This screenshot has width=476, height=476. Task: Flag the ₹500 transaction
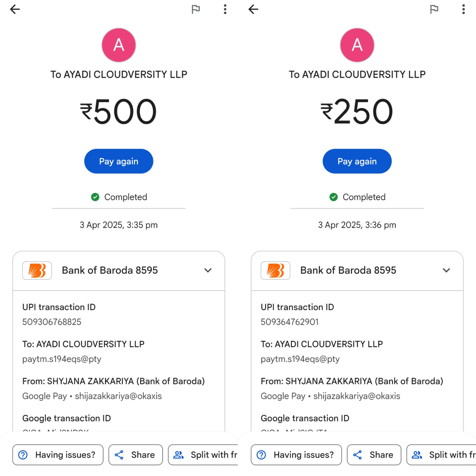tap(196, 9)
